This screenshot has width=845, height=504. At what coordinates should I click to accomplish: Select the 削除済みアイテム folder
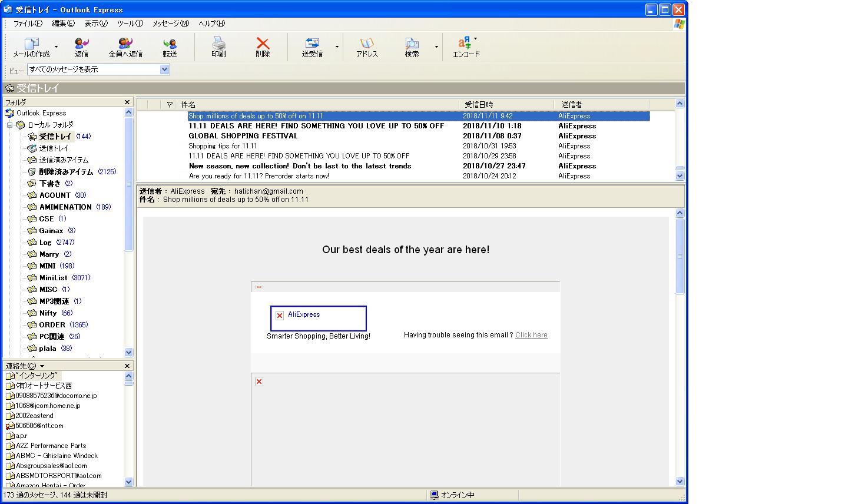click(66, 172)
